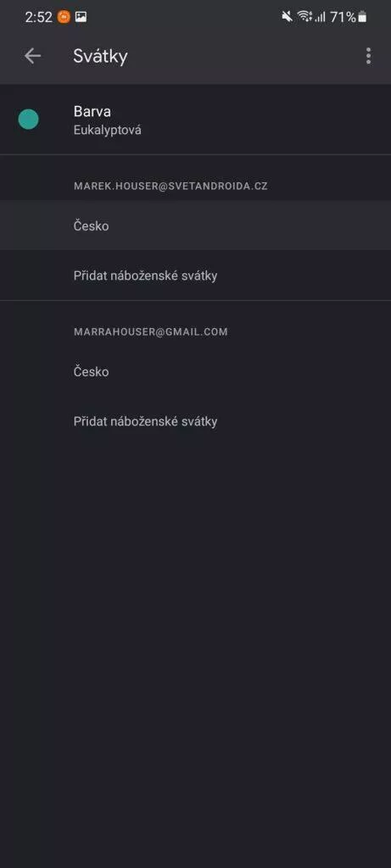Open the Barva color setting
This screenshot has height=868, width=391.
tap(195, 120)
